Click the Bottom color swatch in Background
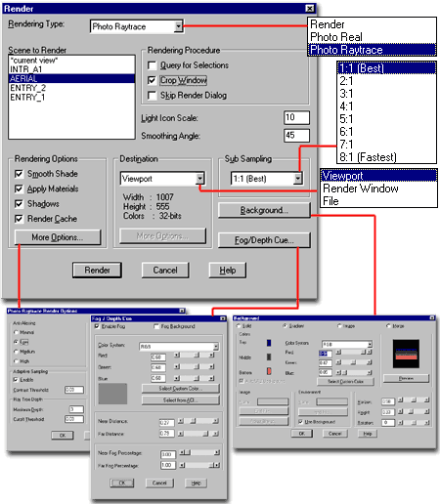Viewport: 440px width, 504px height. pyautogui.click(x=269, y=371)
